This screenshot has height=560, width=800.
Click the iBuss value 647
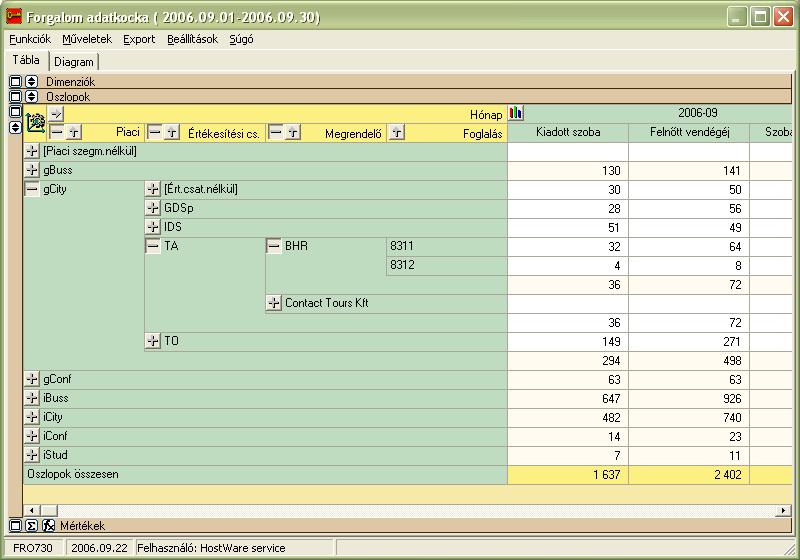[x=611, y=399]
